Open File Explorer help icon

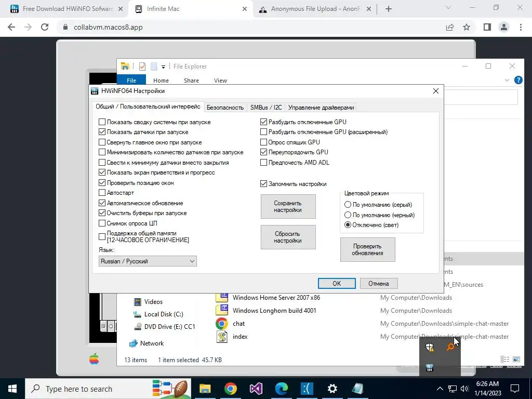(518, 80)
